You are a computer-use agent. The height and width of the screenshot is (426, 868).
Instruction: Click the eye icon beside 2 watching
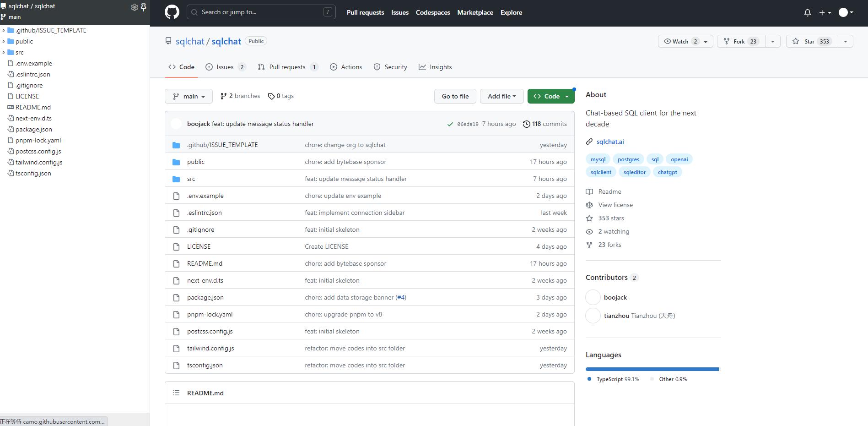click(589, 232)
